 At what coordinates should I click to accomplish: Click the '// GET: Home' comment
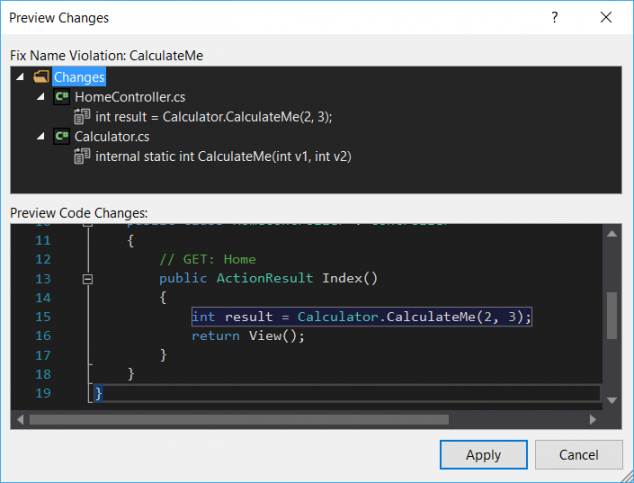[208, 259]
